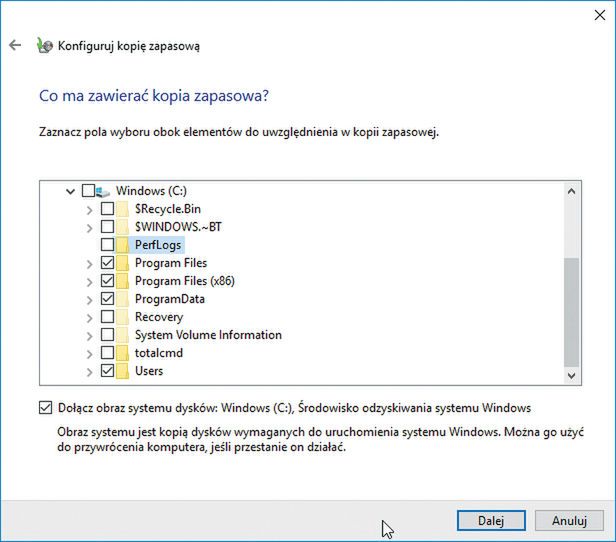Expand the $Recycle.Bin folder node
Viewport: 616px width, 542px height.
pos(90,210)
